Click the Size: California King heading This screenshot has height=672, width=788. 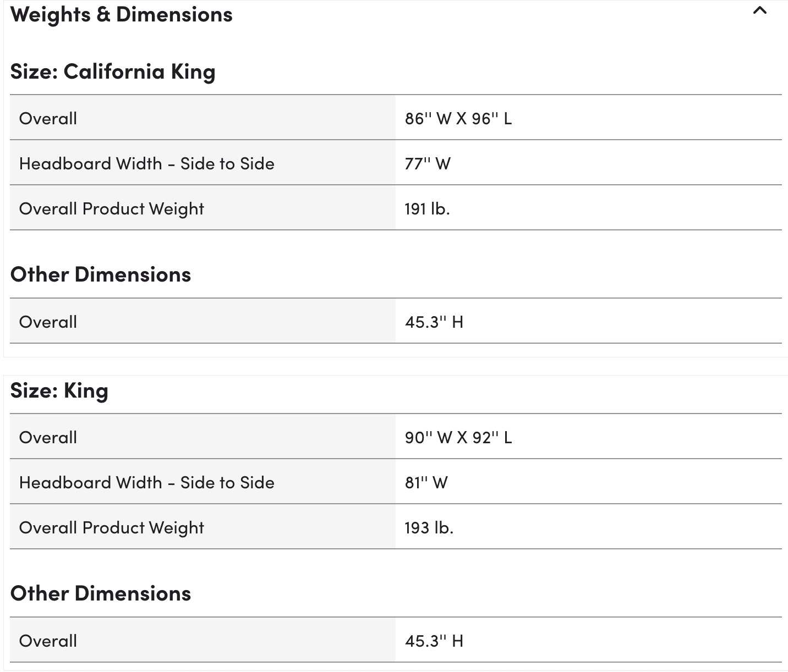pos(113,71)
